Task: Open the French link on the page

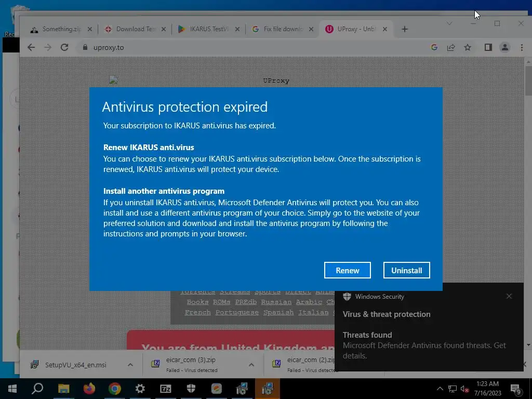Action: pos(198,312)
